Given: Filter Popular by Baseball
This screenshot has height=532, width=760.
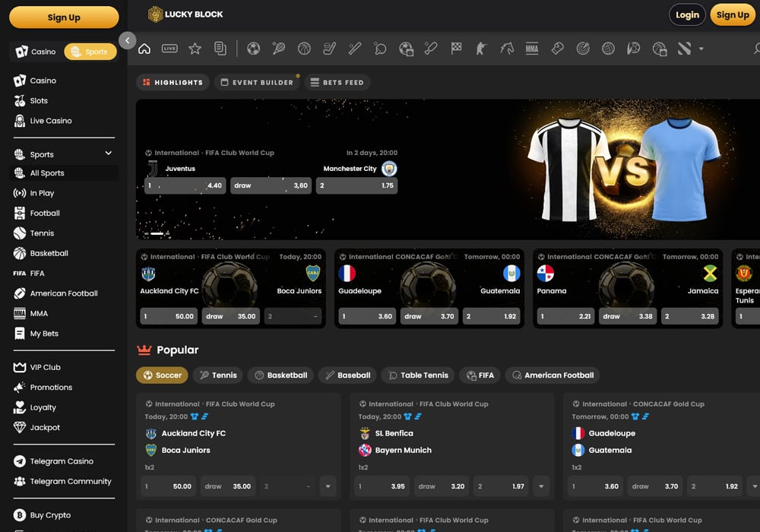Looking at the screenshot, I should pos(347,375).
